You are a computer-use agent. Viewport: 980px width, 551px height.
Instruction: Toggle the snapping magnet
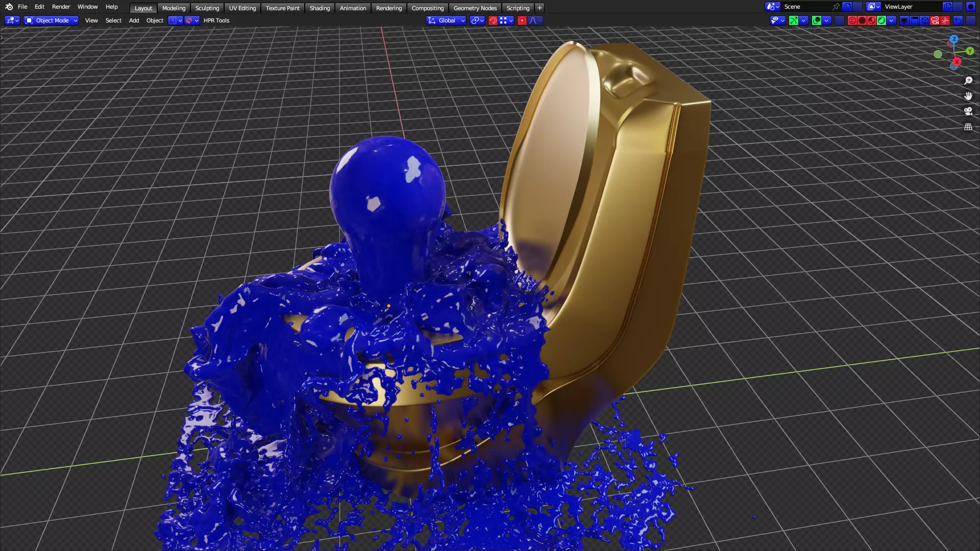pyautogui.click(x=493, y=20)
